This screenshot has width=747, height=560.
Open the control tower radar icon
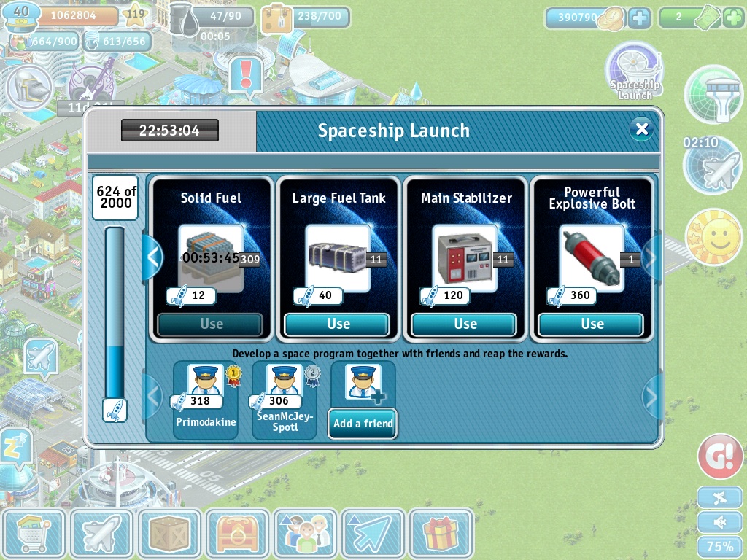[x=713, y=94]
